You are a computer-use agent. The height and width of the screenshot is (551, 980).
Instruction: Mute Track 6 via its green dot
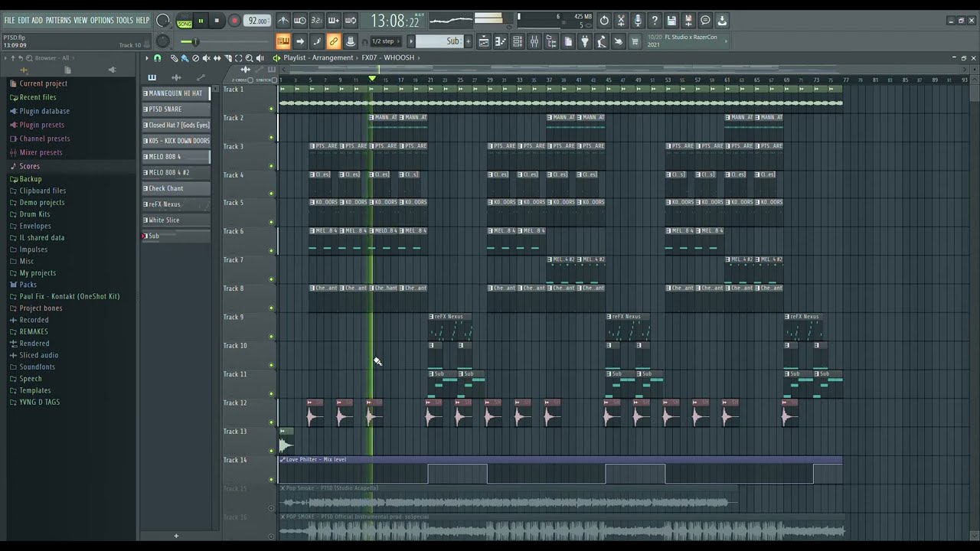271,251
